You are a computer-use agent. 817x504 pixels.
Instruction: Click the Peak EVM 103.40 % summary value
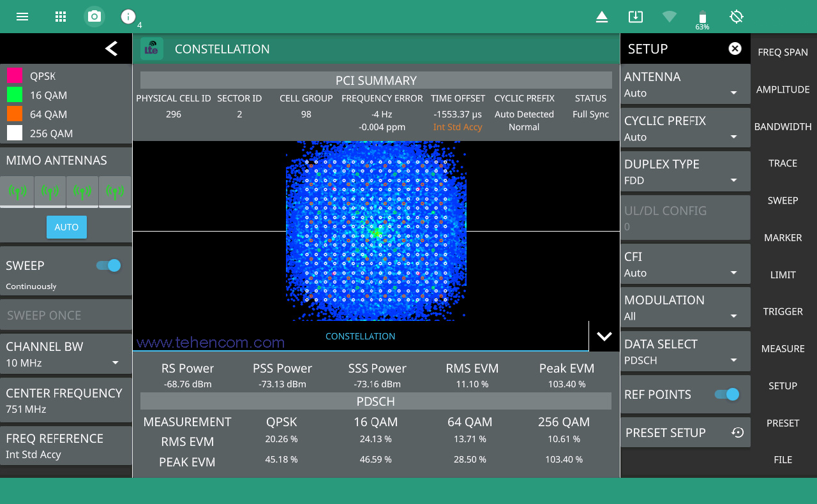[567, 384]
